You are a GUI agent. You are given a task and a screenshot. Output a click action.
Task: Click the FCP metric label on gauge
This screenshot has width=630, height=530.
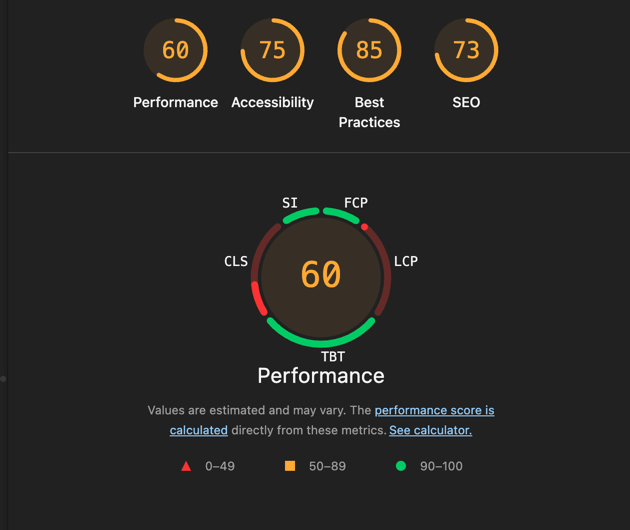356,203
